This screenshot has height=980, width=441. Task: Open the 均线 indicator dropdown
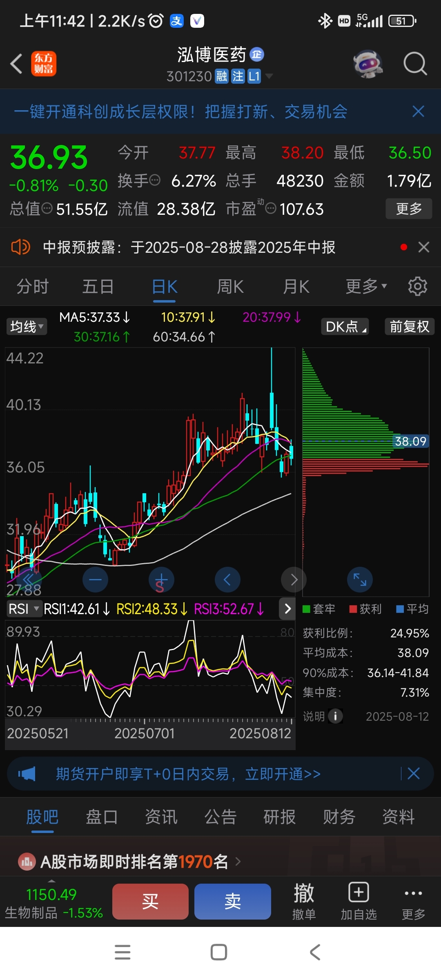coord(27,327)
